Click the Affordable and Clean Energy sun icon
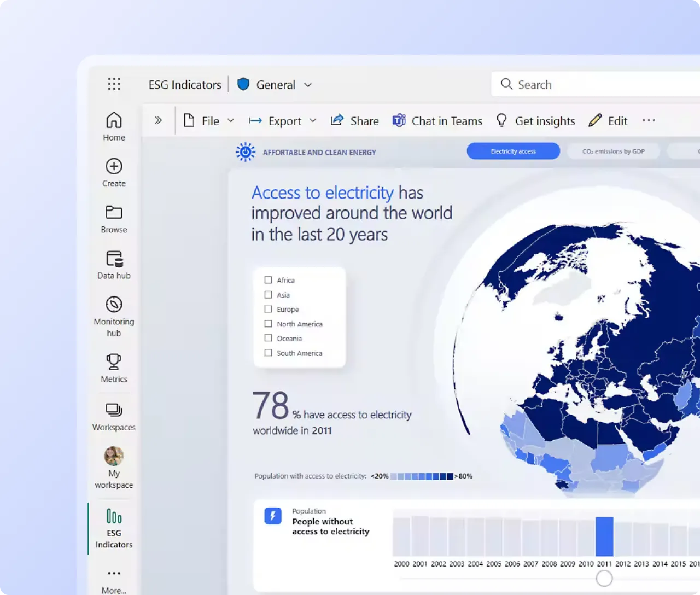Screen dimensions: 700x595 coord(246,152)
